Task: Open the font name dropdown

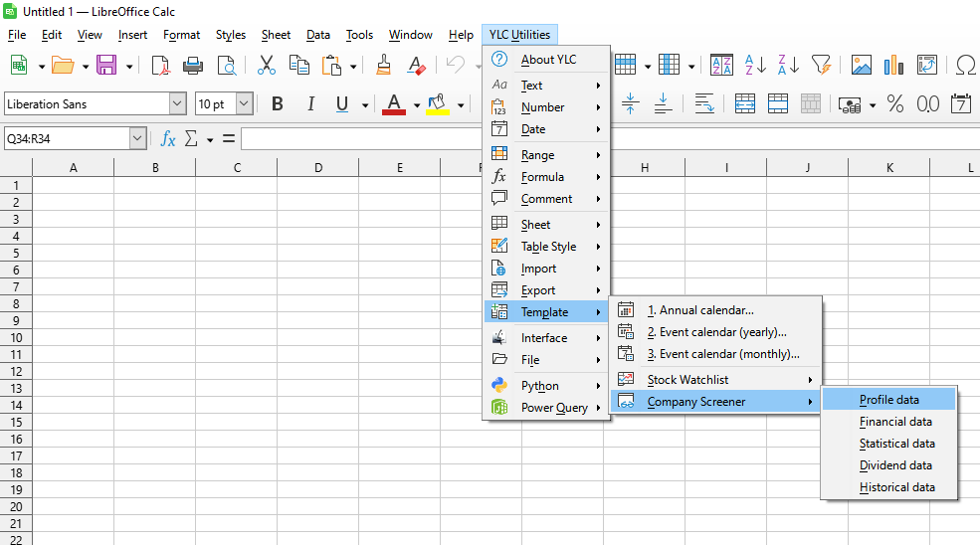Action: point(177,103)
